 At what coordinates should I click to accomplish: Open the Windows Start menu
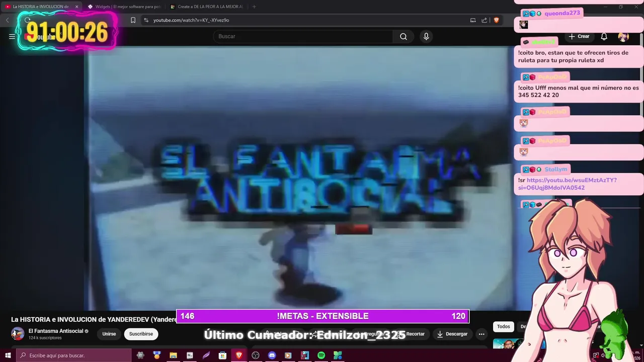point(8,355)
